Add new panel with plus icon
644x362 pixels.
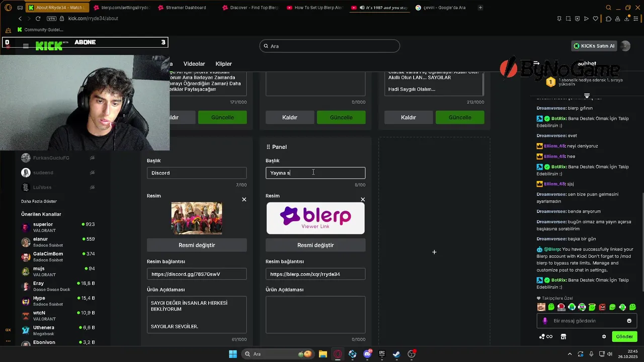pos(434,252)
